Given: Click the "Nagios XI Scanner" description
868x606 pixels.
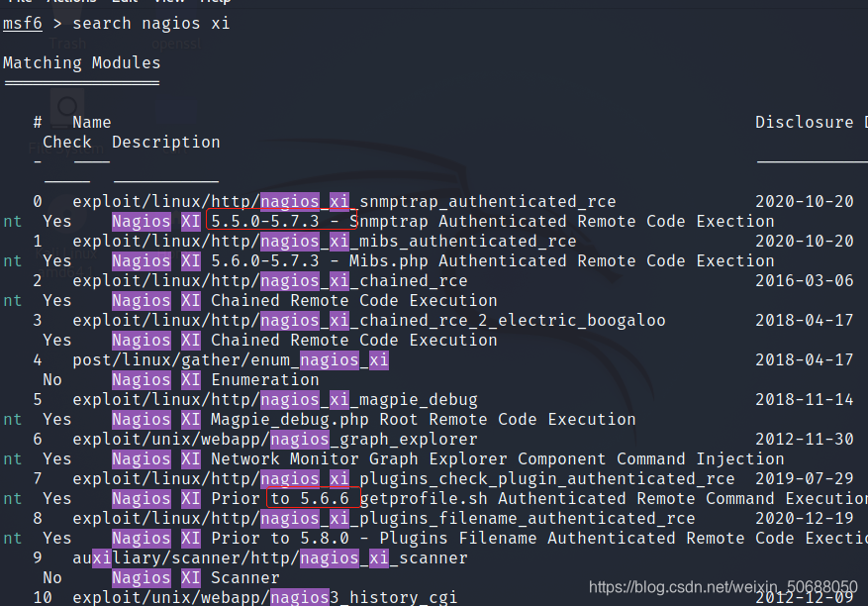Looking at the screenshot, I should pyautogui.click(x=195, y=577).
